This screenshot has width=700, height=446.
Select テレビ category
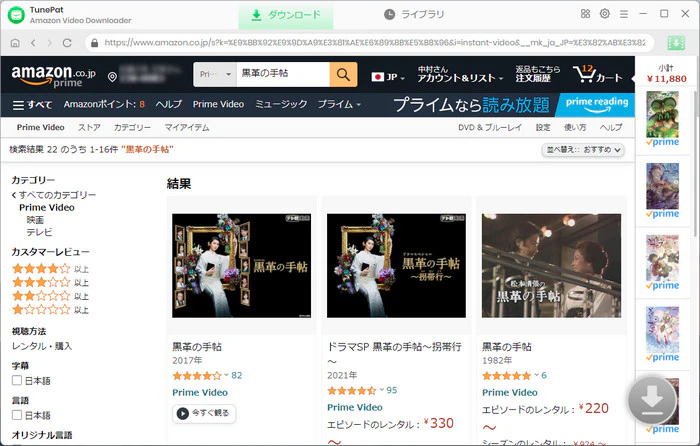tap(39, 232)
